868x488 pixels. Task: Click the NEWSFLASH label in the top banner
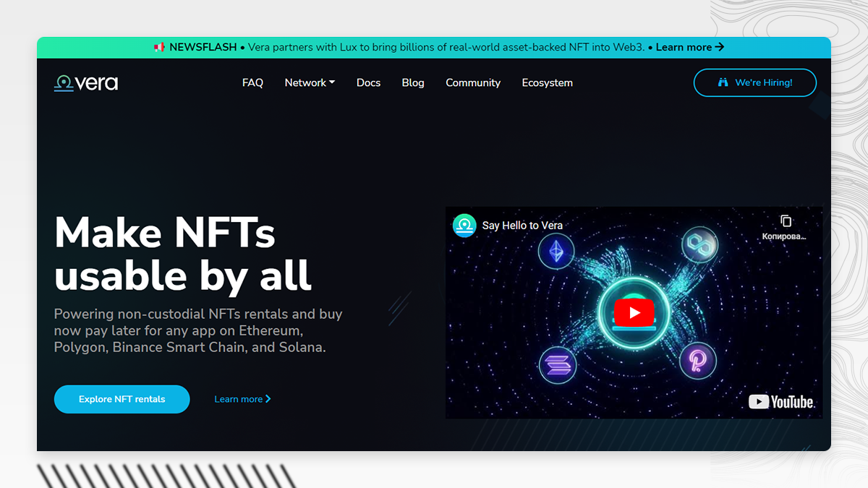coord(203,47)
